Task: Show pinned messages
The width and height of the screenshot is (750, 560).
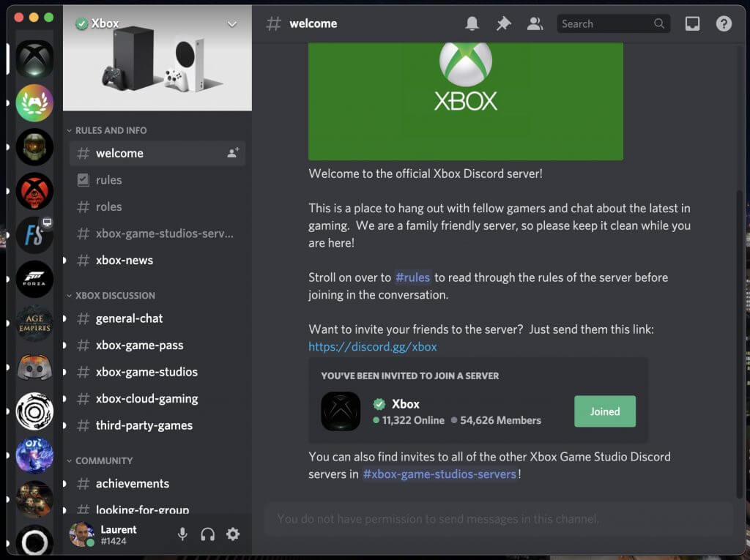Action: (503, 23)
